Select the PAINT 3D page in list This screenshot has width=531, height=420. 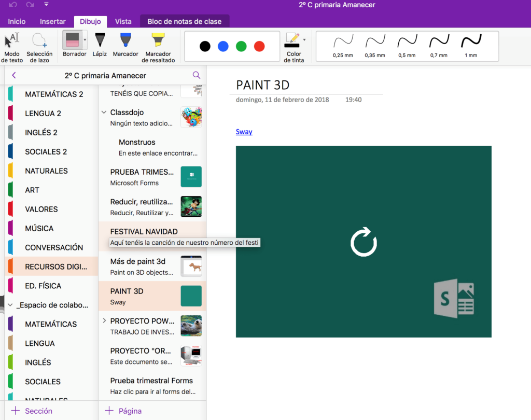152,297
